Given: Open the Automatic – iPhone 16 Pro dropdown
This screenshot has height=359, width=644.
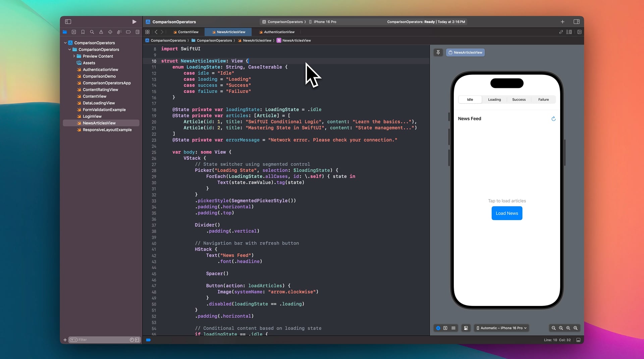Looking at the screenshot, I should [501, 328].
